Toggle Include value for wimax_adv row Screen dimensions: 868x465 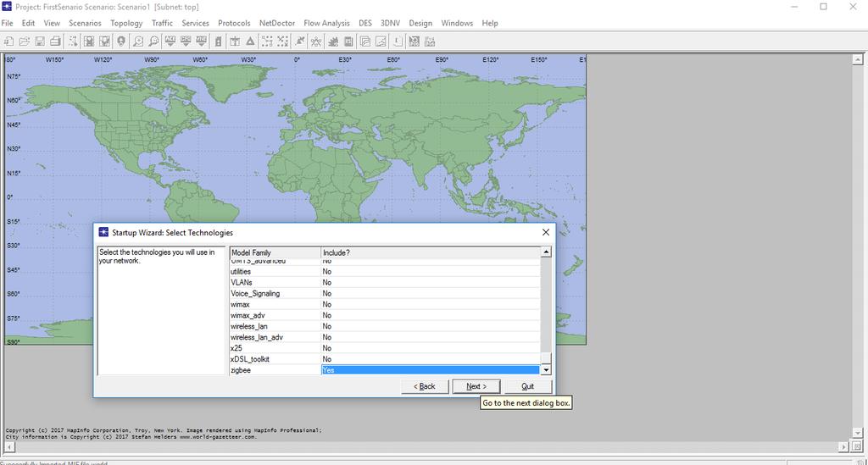point(430,315)
